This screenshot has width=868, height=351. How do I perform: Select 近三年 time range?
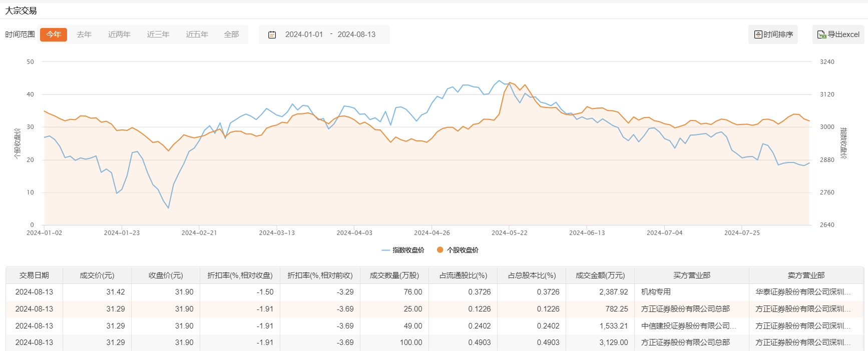coord(158,34)
